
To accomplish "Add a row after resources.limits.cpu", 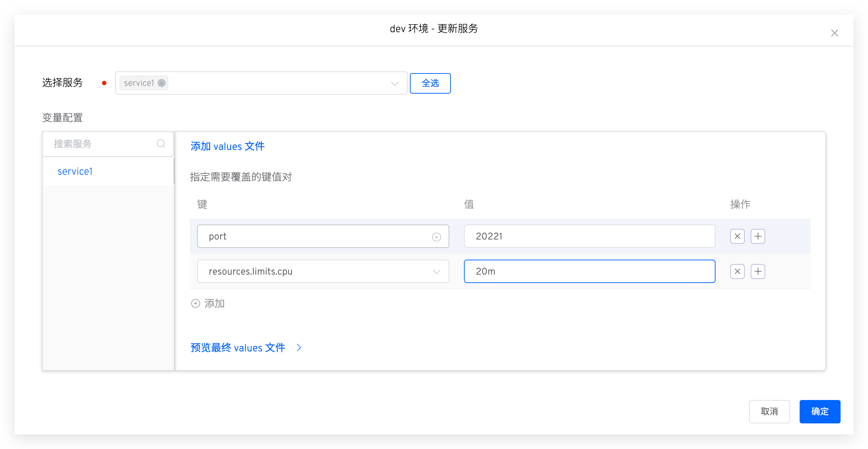I will [758, 271].
